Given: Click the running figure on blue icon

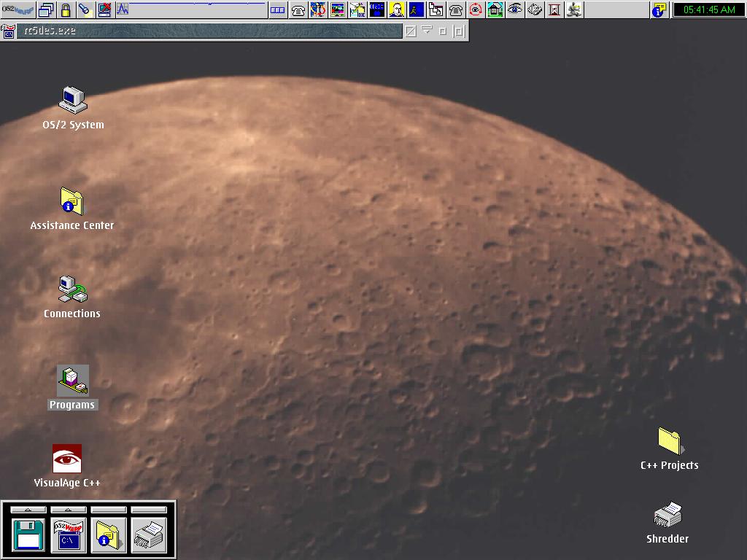Looking at the screenshot, I should (x=417, y=9).
